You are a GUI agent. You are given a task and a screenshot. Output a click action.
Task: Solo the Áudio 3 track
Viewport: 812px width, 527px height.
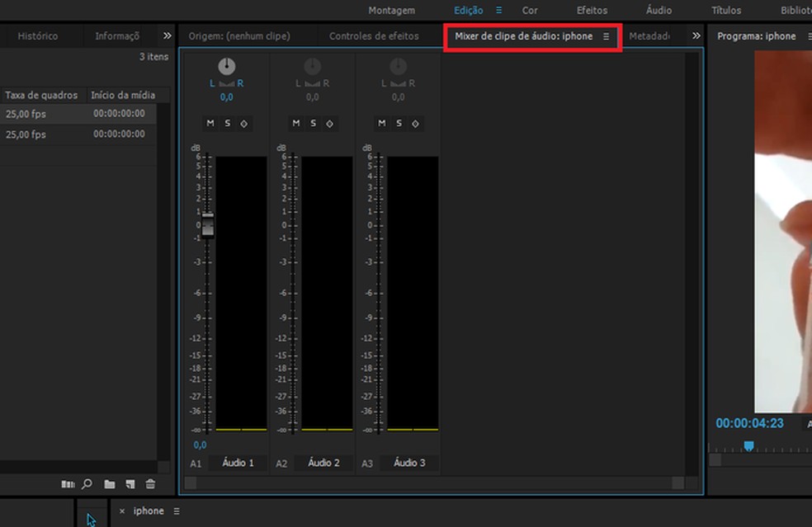(399, 123)
